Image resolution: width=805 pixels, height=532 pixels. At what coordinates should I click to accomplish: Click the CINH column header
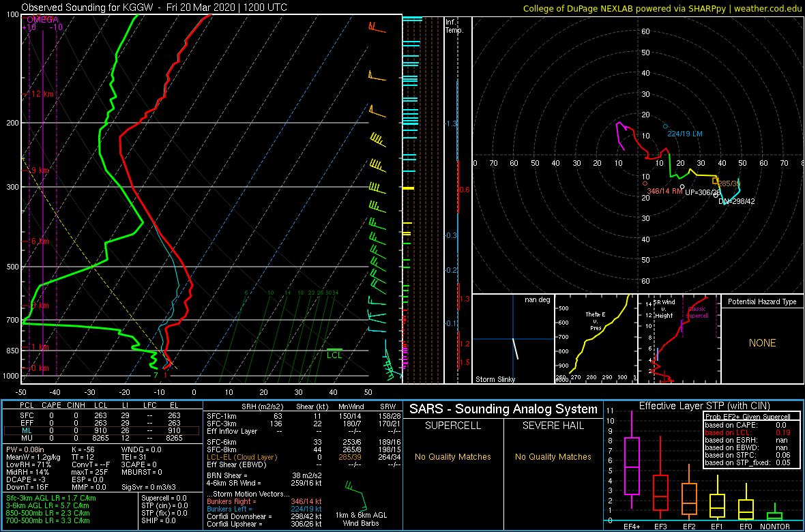76,406
